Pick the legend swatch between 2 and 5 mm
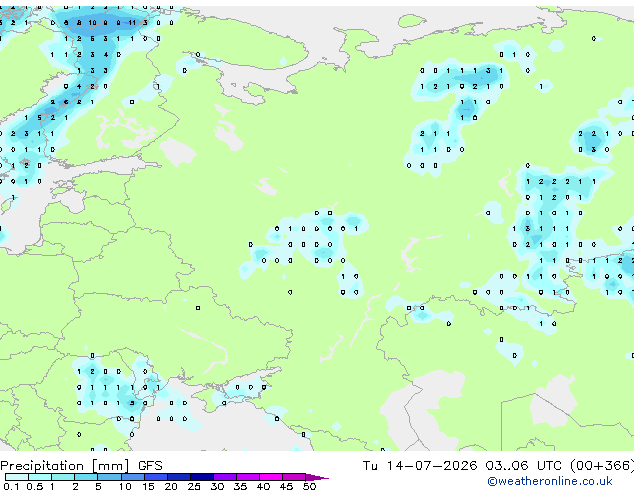 click(x=86, y=477)
